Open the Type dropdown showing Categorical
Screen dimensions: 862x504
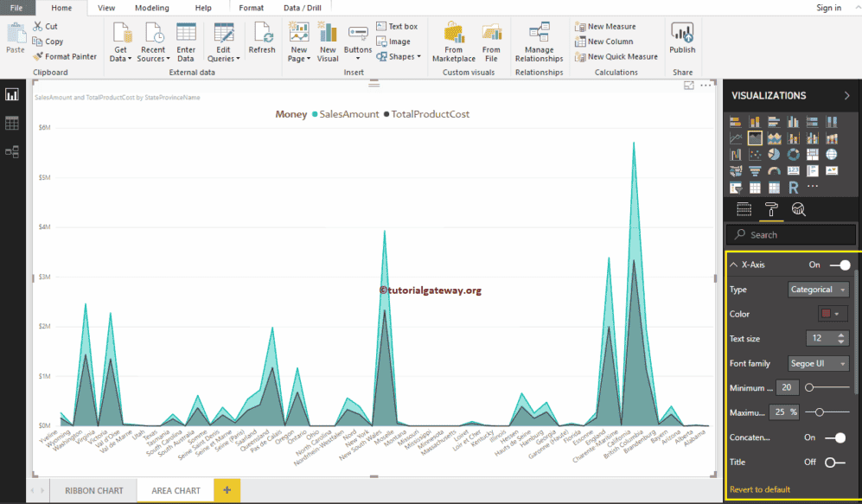[818, 289]
